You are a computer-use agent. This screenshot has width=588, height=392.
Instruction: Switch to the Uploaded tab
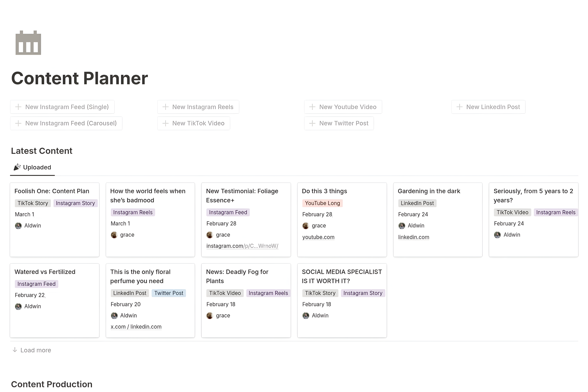(37, 167)
